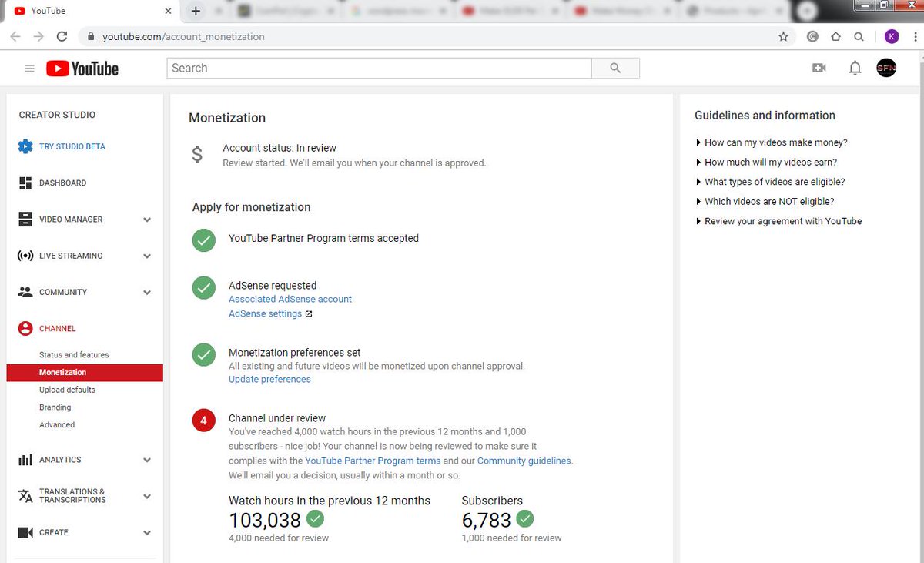924x563 pixels.
Task: Expand 'How much will my videos earn?'
Action: [x=765, y=163]
